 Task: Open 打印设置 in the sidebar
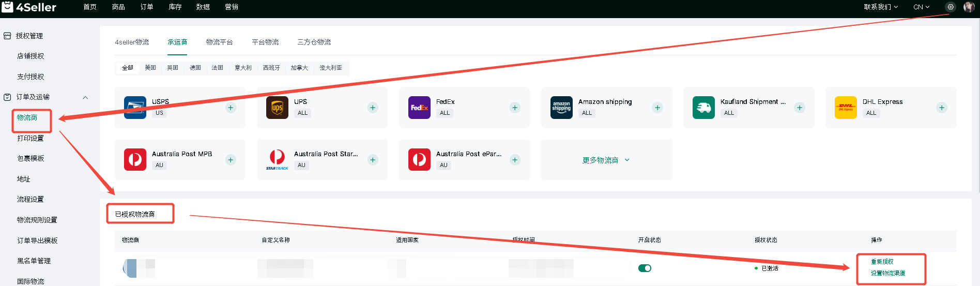click(x=30, y=138)
